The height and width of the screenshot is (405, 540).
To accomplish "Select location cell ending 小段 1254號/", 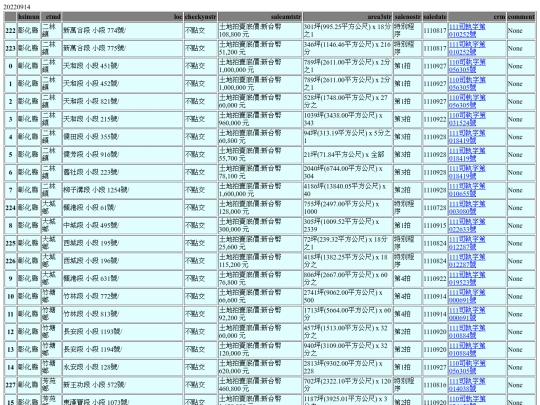I will 123,190.
